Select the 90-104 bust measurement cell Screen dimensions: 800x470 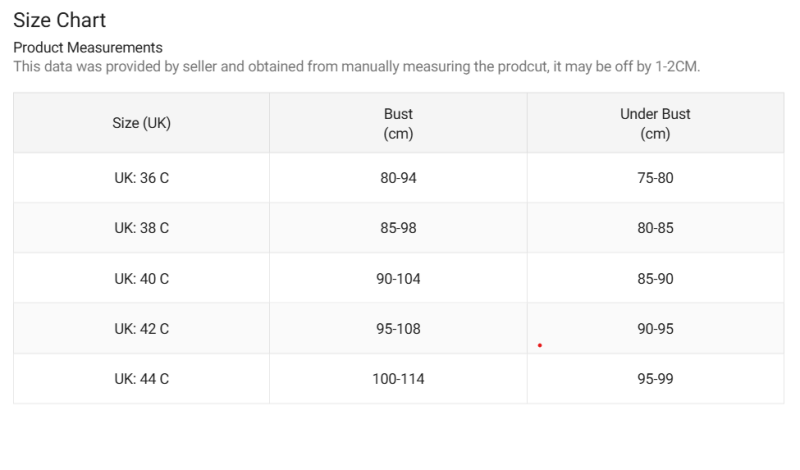[x=398, y=278]
